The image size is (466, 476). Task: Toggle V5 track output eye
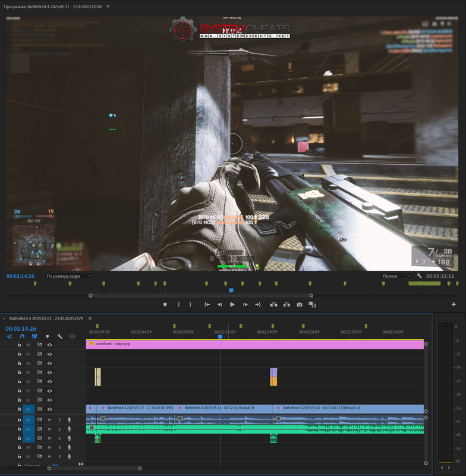point(50,372)
